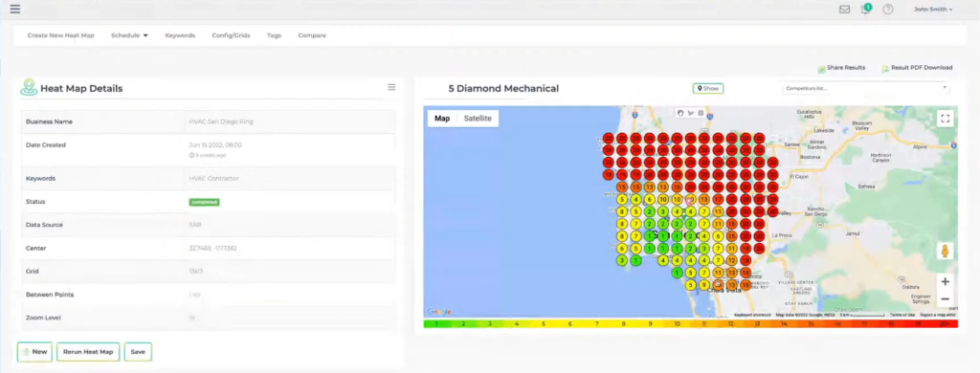Click the Show pin button
The height and width of the screenshot is (373, 980).
708,89
